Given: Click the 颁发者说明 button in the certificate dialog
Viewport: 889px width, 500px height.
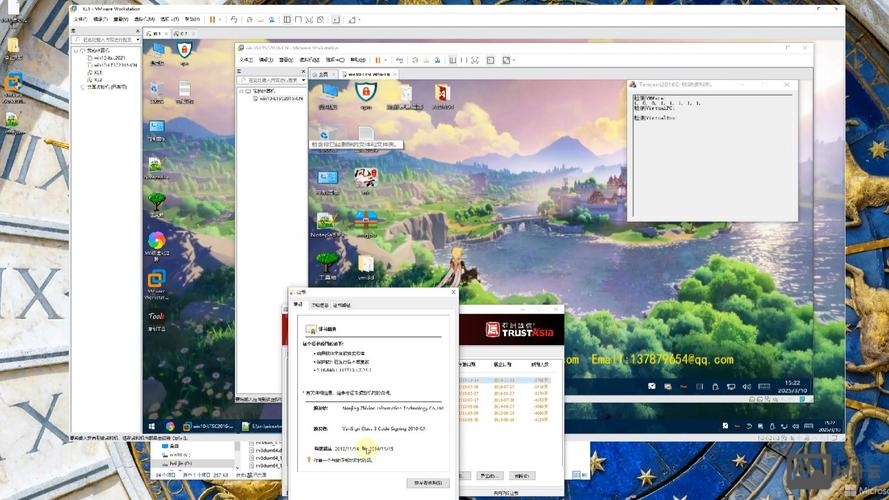Looking at the screenshot, I should 428,482.
